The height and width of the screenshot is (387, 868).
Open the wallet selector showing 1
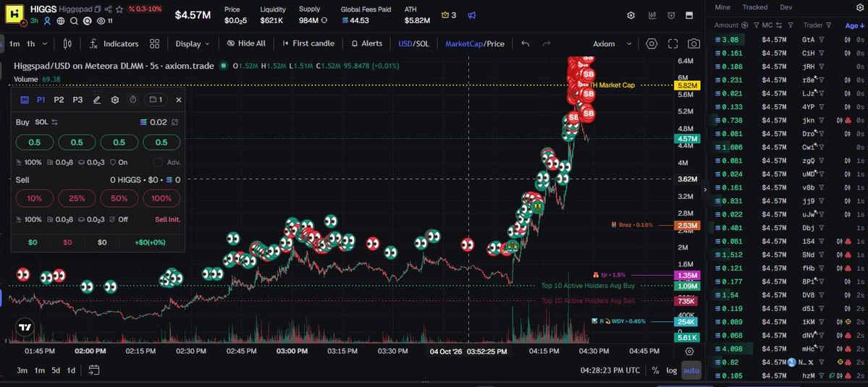(156, 100)
